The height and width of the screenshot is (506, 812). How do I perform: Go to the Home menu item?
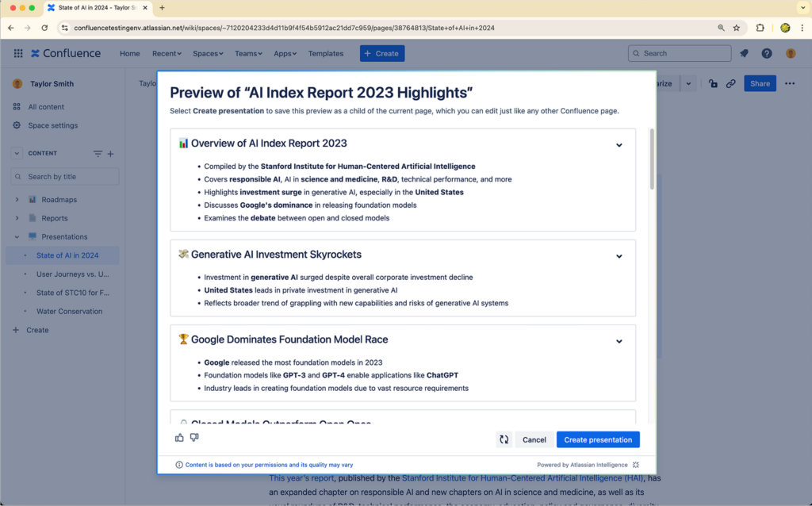click(129, 53)
